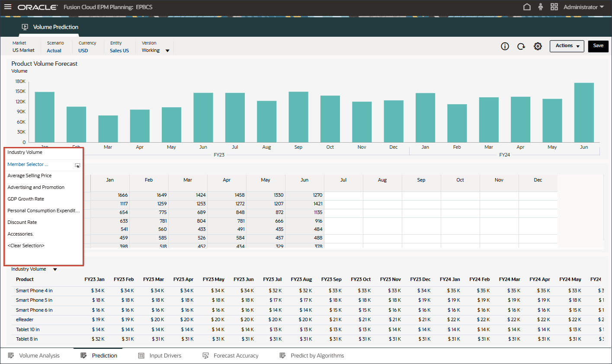Screen dimensions: 612x364
Task: Open the Actions dropdown
Action: 567,46
